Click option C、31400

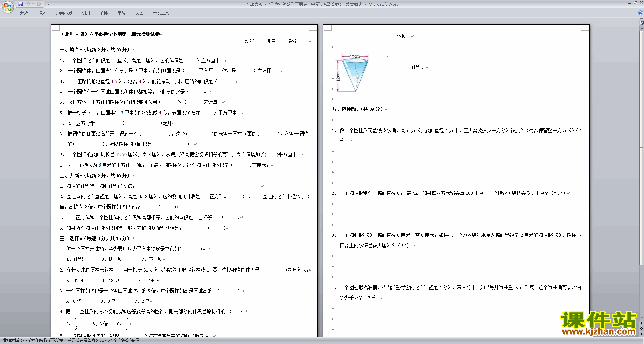[x=149, y=281]
